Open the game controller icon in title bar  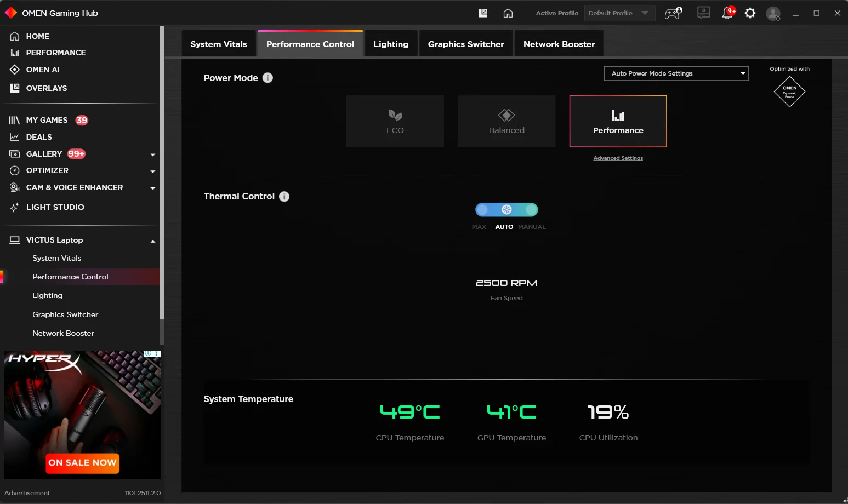tap(674, 13)
